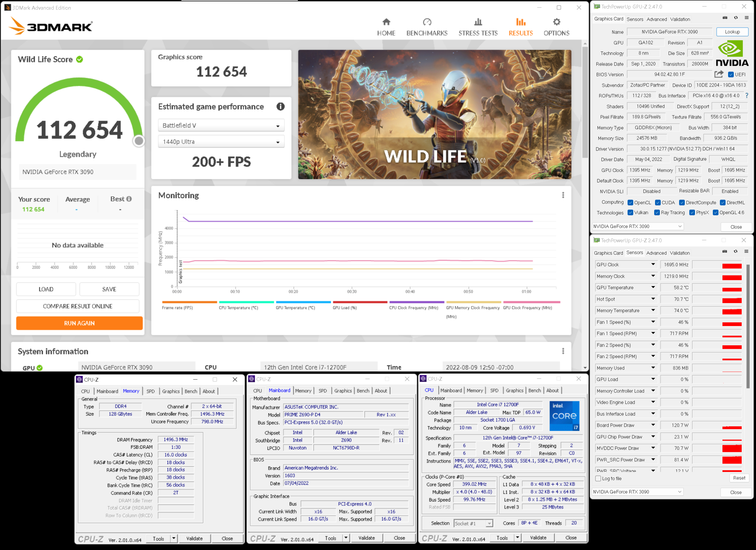Viewport: 756px width, 550px height.
Task: Click Wild Life benchmark thumbnail image
Action: [434, 114]
